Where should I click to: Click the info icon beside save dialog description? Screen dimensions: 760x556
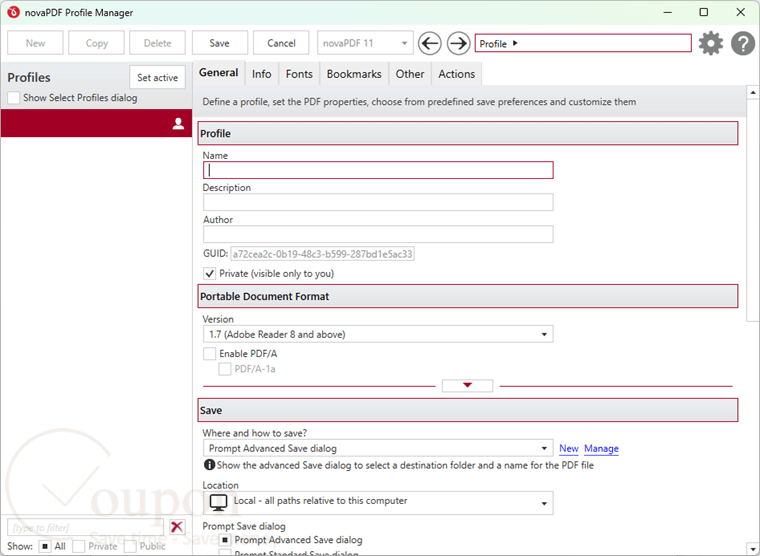(x=209, y=465)
